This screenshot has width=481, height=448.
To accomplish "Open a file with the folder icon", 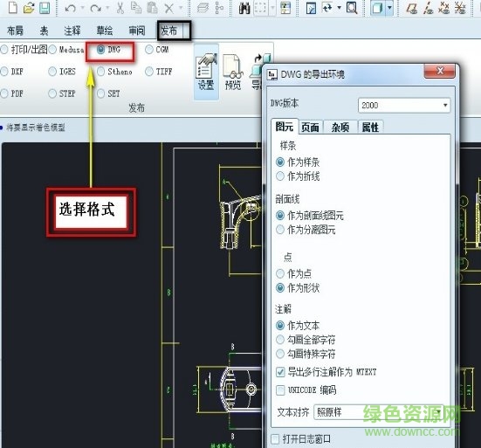I will click(29, 7).
